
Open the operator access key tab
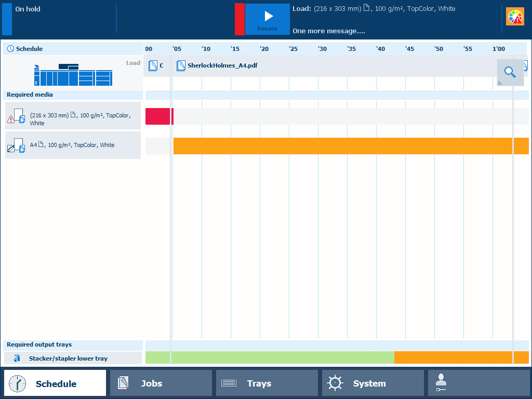click(x=478, y=383)
